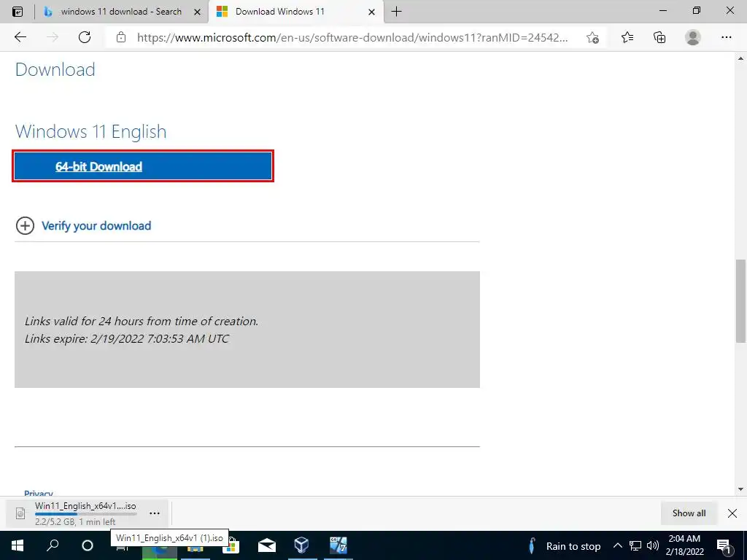Click the download progress bar

point(85,514)
